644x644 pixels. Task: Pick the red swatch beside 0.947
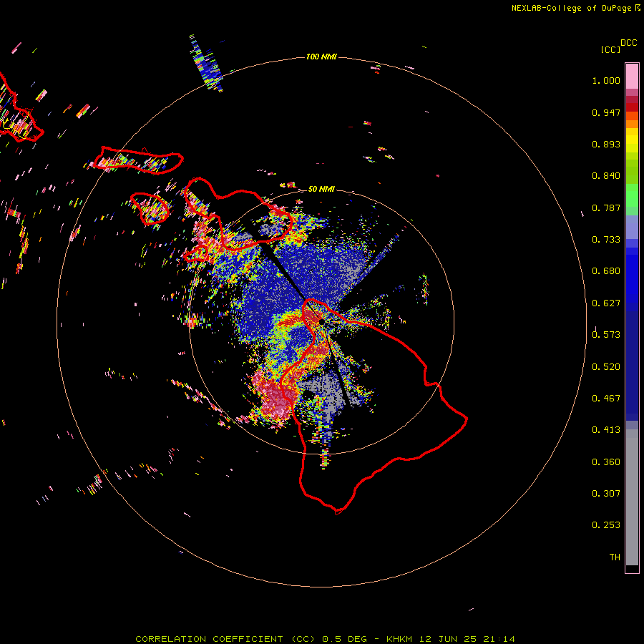[632, 107]
